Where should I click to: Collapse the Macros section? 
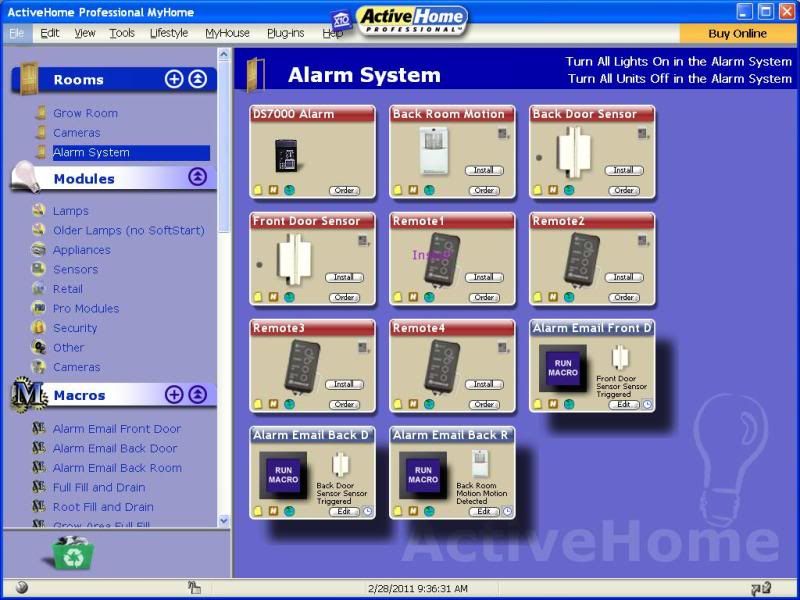point(197,394)
